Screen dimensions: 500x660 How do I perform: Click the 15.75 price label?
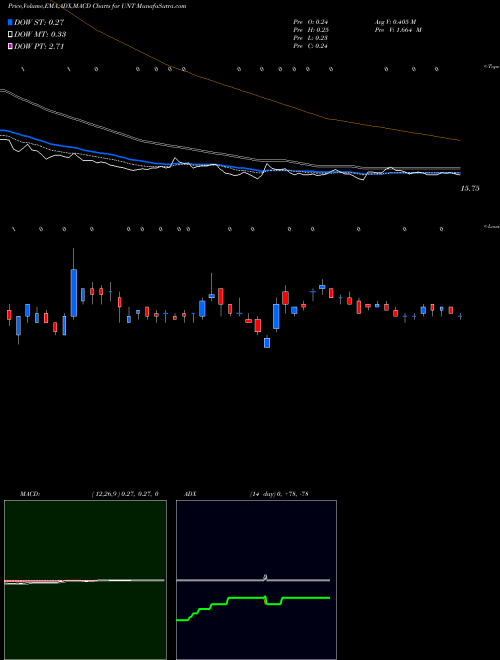coord(470,189)
